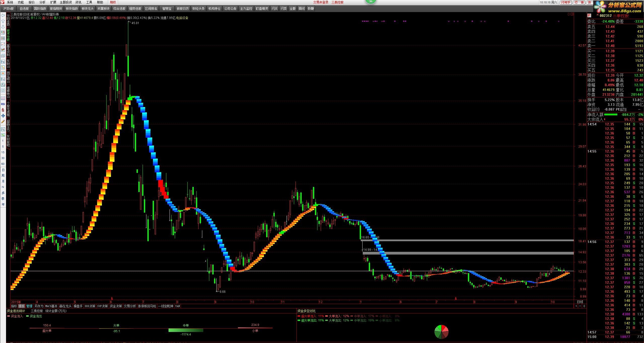Screen dimensions: 644x343
Task: Select the weekly (周) period
Action: (3, 176)
